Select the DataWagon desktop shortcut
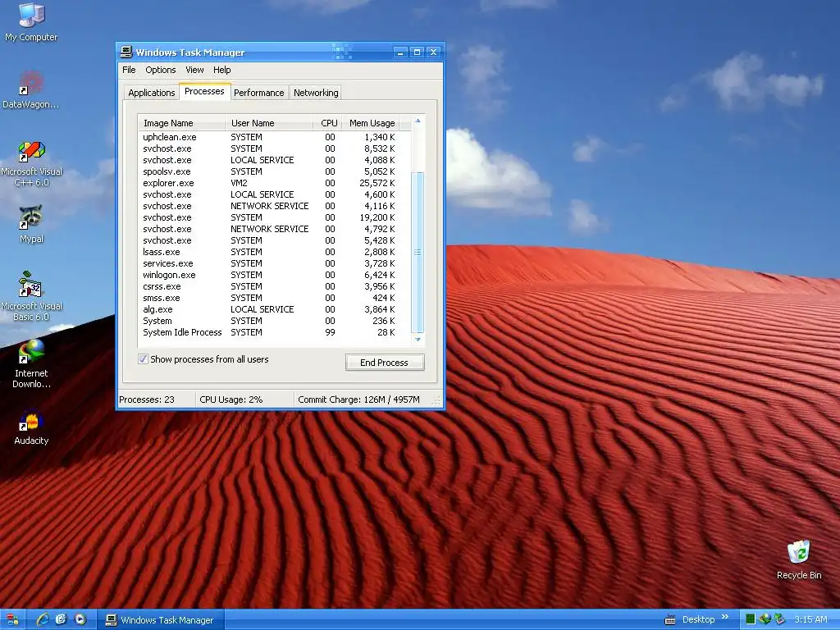840x630 pixels. [31, 89]
